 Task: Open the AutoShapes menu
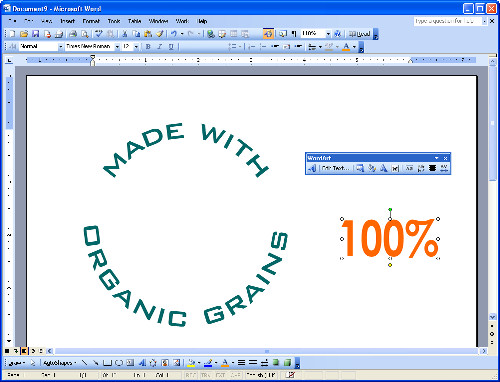click(x=60, y=363)
